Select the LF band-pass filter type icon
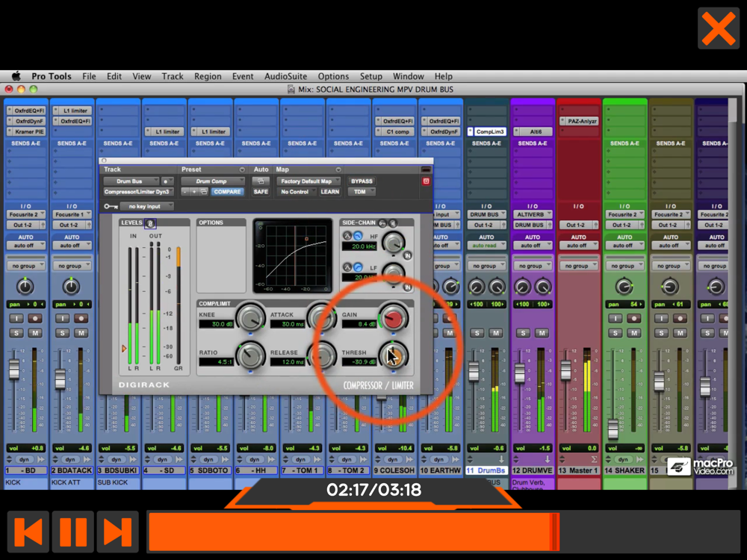This screenshot has width=747, height=560. point(347,267)
